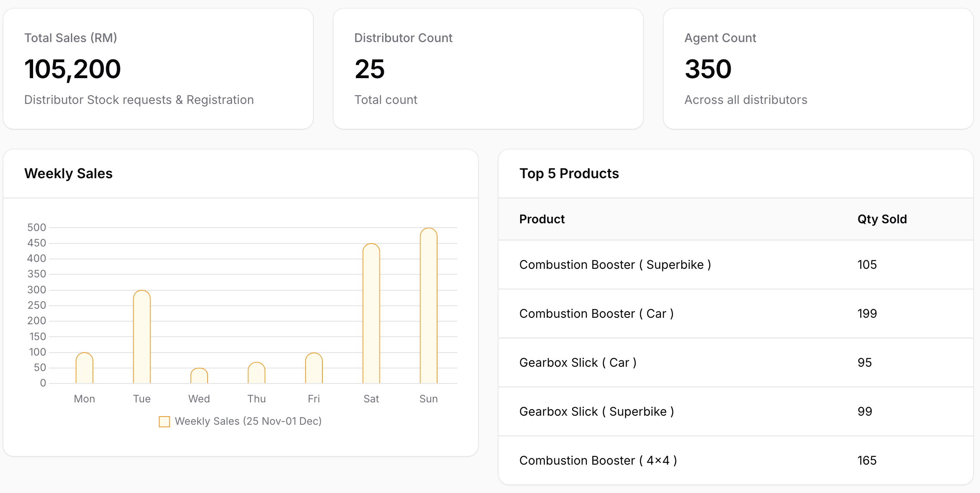The height and width of the screenshot is (493, 980).
Task: Open the Distributor Count card
Action: [488, 69]
